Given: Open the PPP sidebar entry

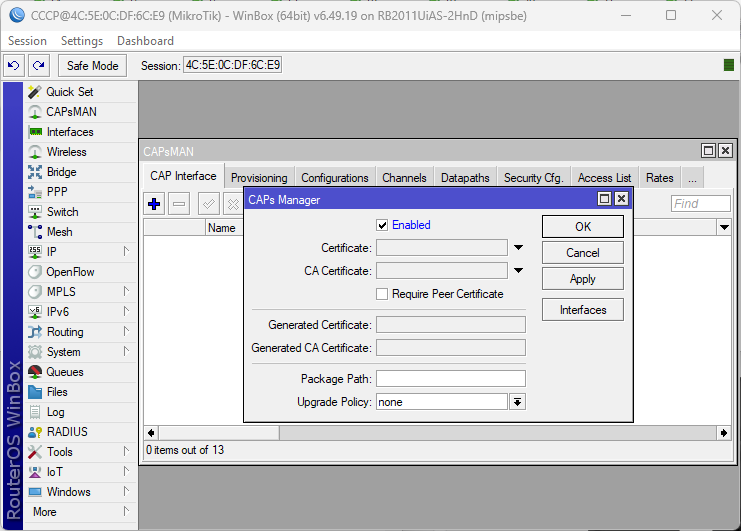Looking at the screenshot, I should click(80, 192).
